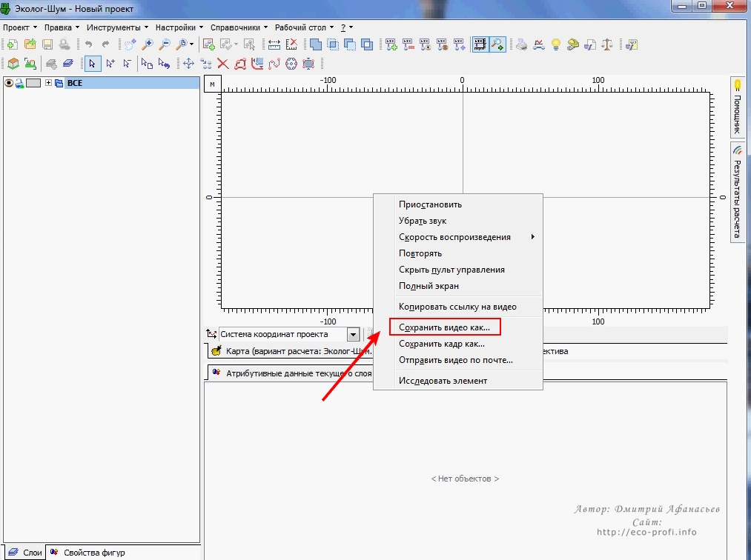The height and width of the screenshot is (560, 751).
Task: Open the Справочники menu
Action: [239, 27]
